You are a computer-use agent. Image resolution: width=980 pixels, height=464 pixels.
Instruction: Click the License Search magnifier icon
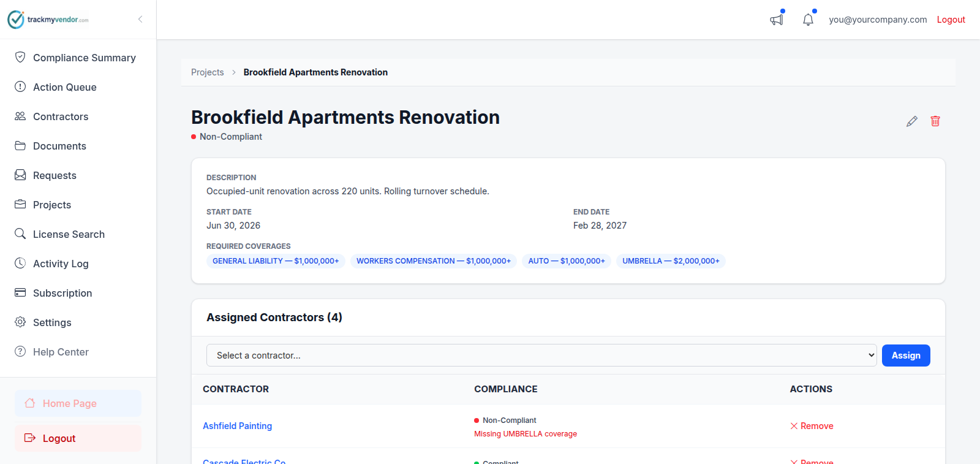(x=20, y=234)
